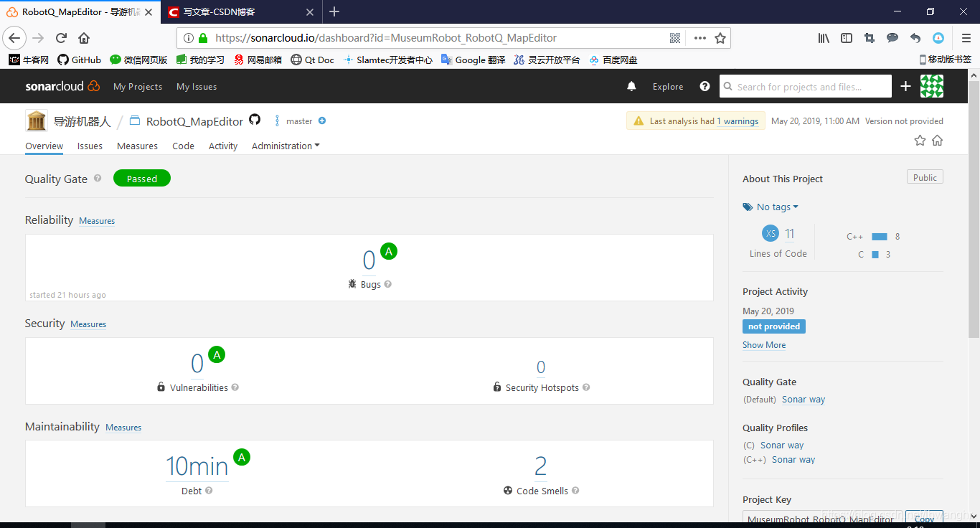Viewport: 980px width, 528px height.
Task: Click the Vulnerabilities help icon
Action: (x=235, y=387)
